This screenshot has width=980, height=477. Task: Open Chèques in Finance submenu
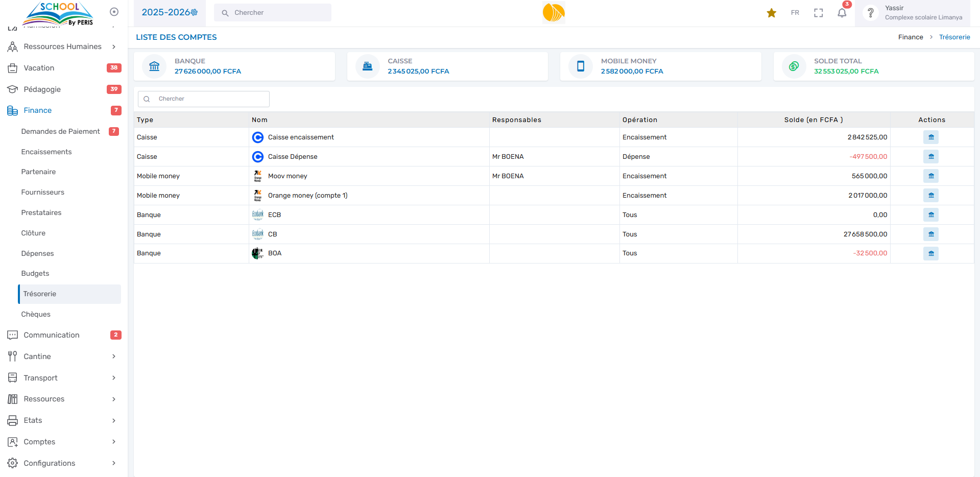click(36, 314)
